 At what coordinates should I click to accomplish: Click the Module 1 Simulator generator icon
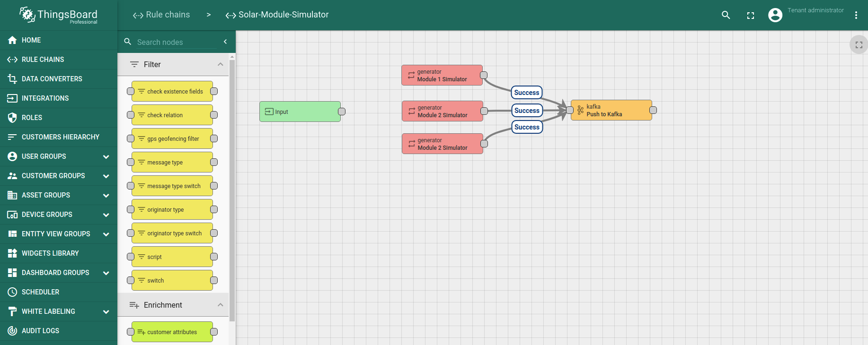(411, 75)
